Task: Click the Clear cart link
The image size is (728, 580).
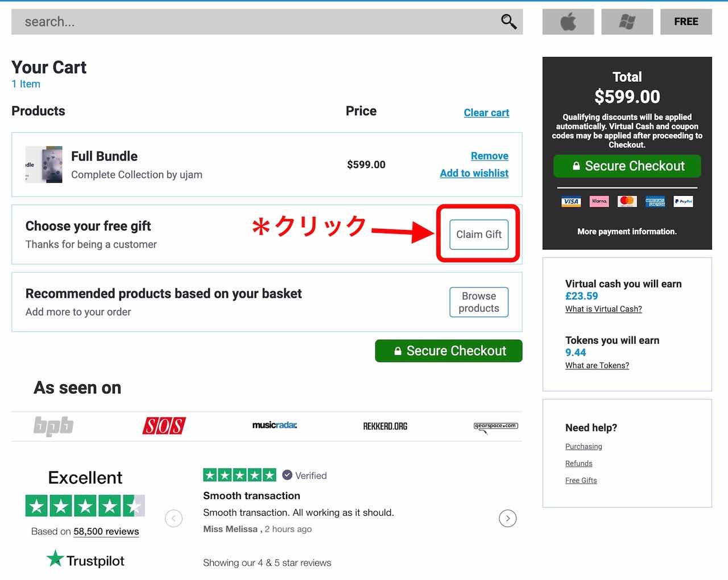Action: 486,113
